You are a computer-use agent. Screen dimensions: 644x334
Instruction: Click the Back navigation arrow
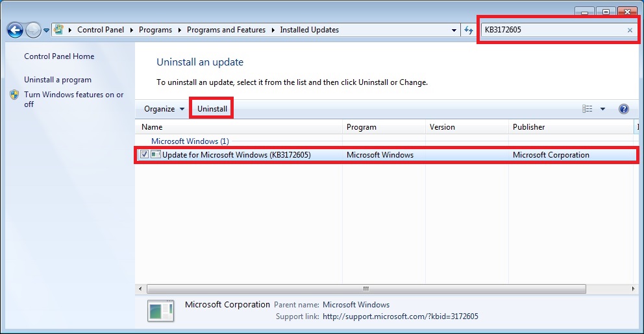point(15,30)
